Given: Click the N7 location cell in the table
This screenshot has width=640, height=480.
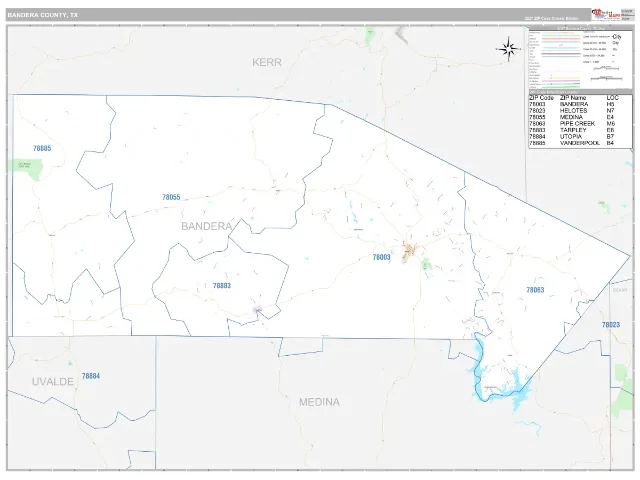Looking at the screenshot, I should point(610,111).
